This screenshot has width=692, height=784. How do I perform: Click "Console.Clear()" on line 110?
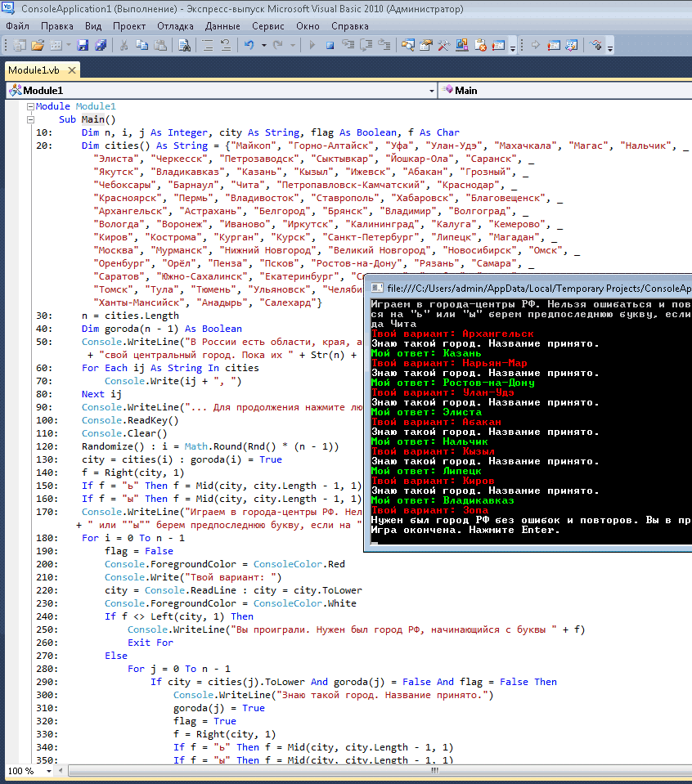pos(124,433)
